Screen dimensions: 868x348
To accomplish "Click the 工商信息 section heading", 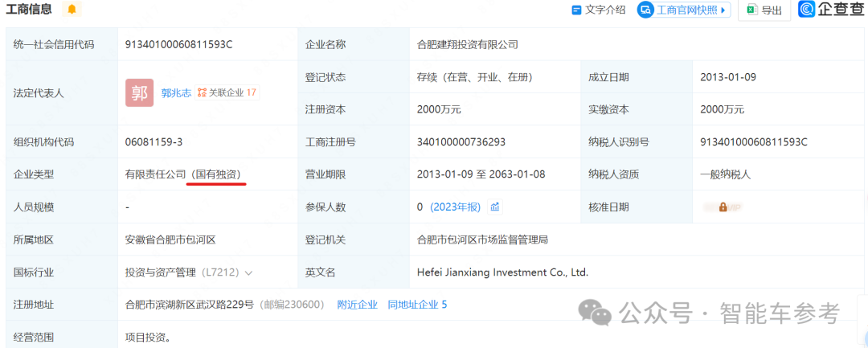I will click(29, 10).
